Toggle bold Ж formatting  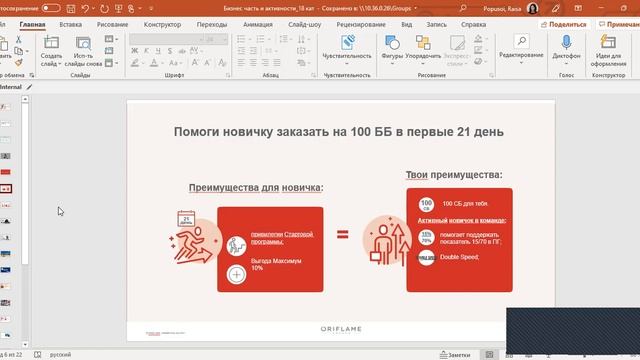135,51
